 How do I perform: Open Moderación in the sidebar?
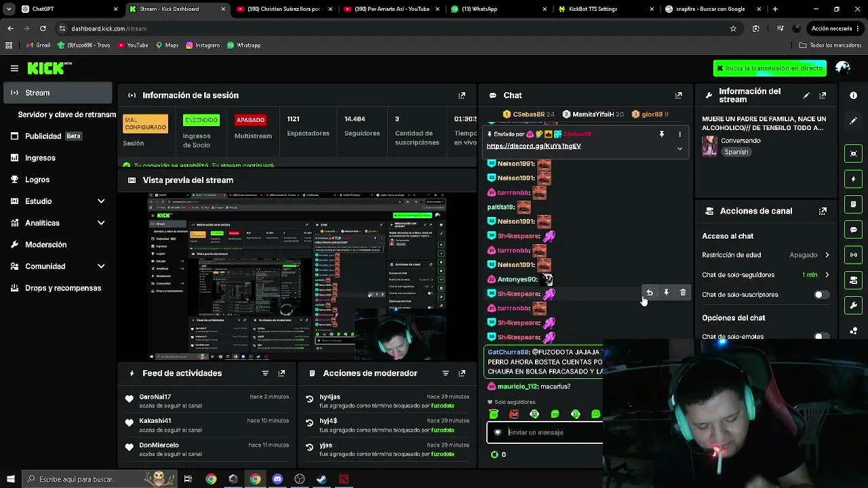coord(58,245)
